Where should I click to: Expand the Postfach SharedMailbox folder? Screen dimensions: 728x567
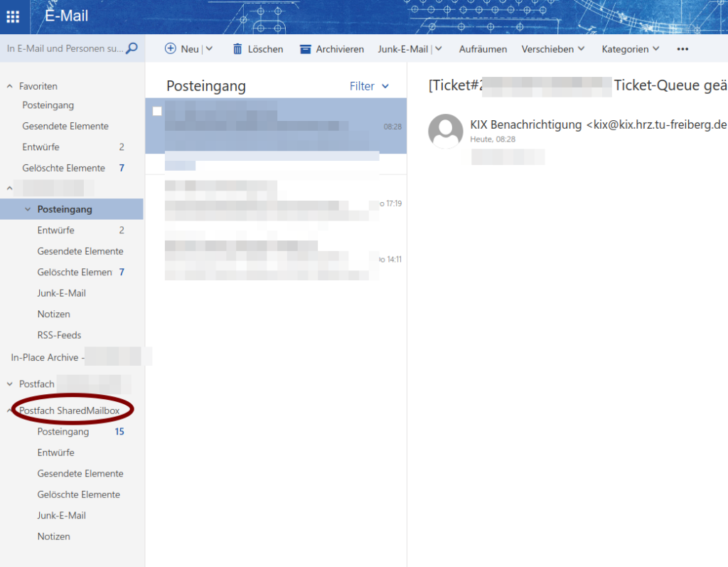tap(10, 410)
